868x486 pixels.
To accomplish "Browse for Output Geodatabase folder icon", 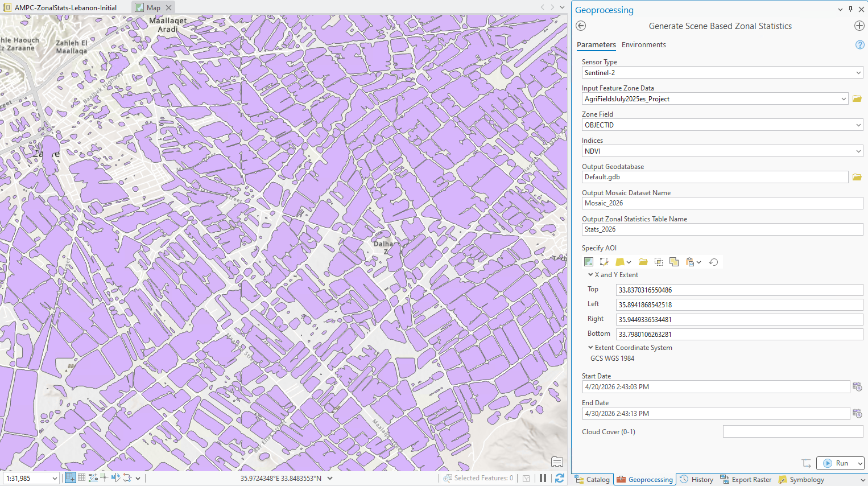I will pos(857,177).
